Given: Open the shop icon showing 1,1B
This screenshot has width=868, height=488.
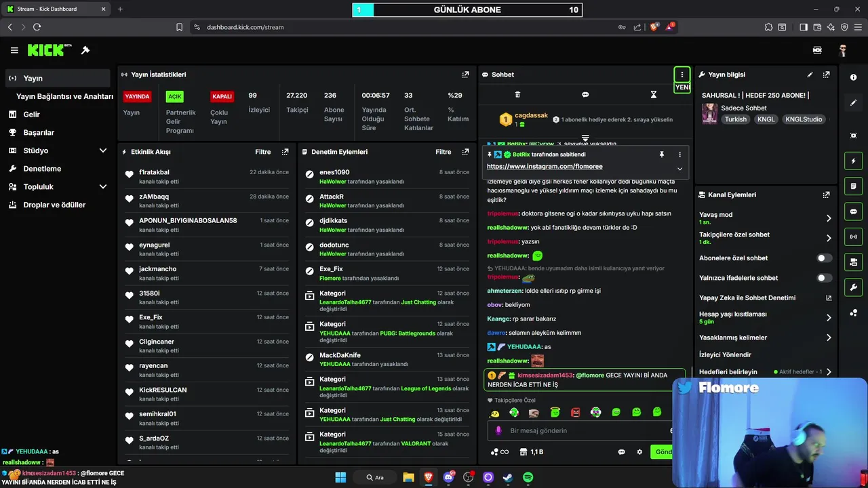Looking at the screenshot, I should point(532,452).
